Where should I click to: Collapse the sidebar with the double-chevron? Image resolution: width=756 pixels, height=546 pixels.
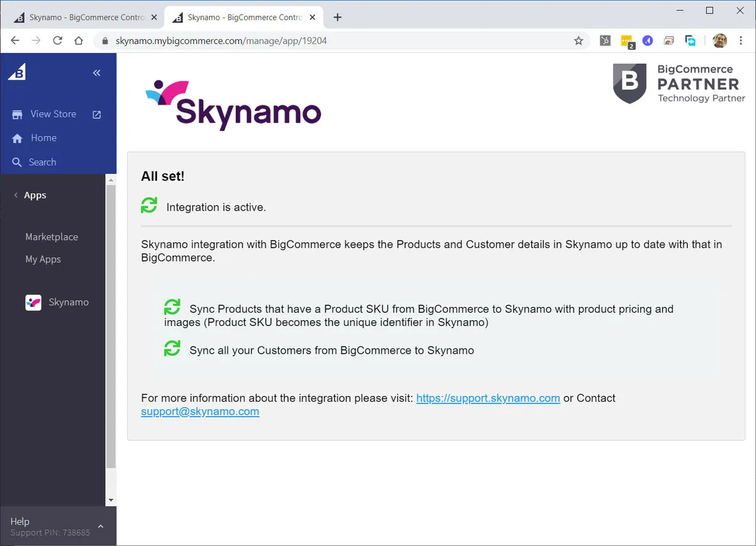96,73
